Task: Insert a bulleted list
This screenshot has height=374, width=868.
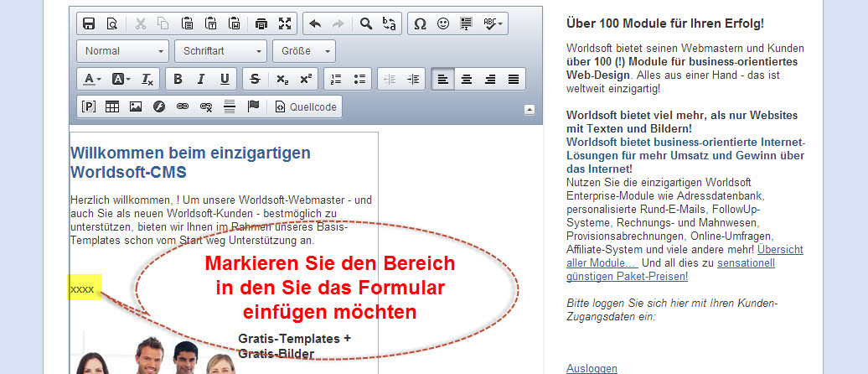Action: pyautogui.click(x=359, y=79)
